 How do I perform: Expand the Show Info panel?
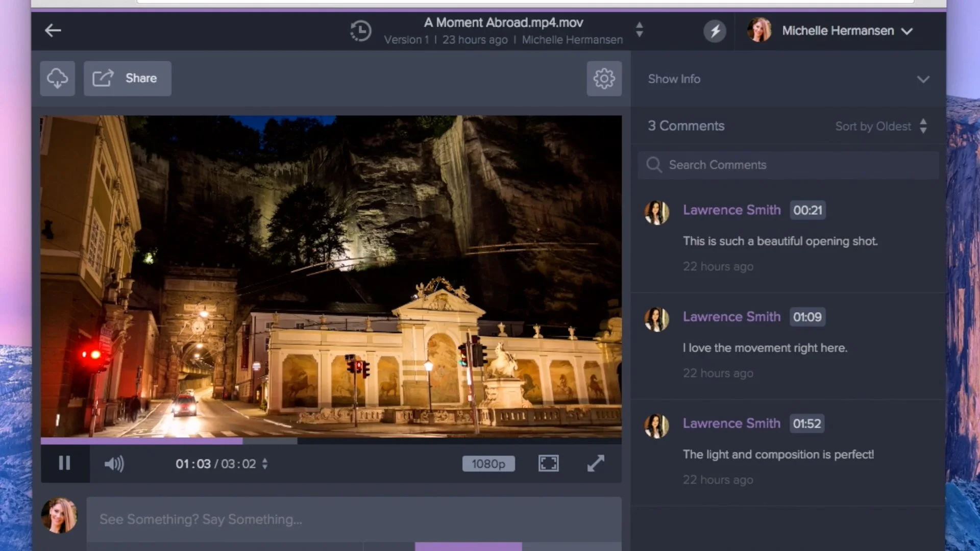(x=788, y=79)
